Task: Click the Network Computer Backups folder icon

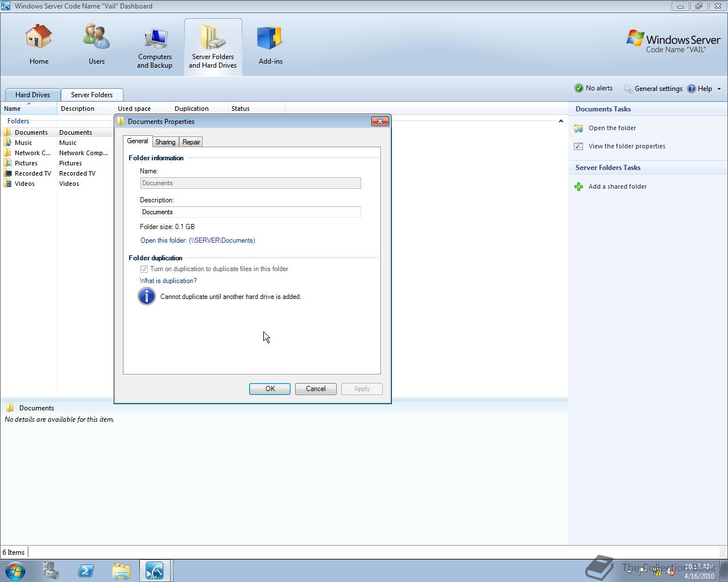Action: pos(7,153)
